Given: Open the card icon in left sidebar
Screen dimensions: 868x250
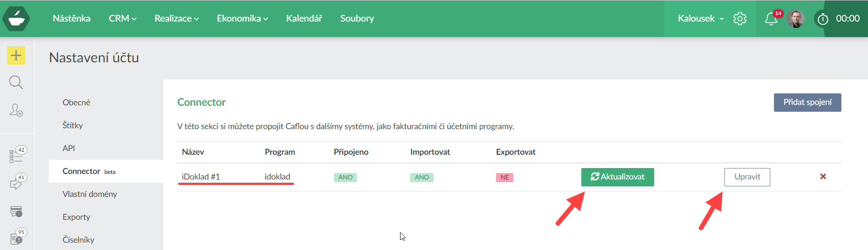Looking at the screenshot, I should pos(16,212).
